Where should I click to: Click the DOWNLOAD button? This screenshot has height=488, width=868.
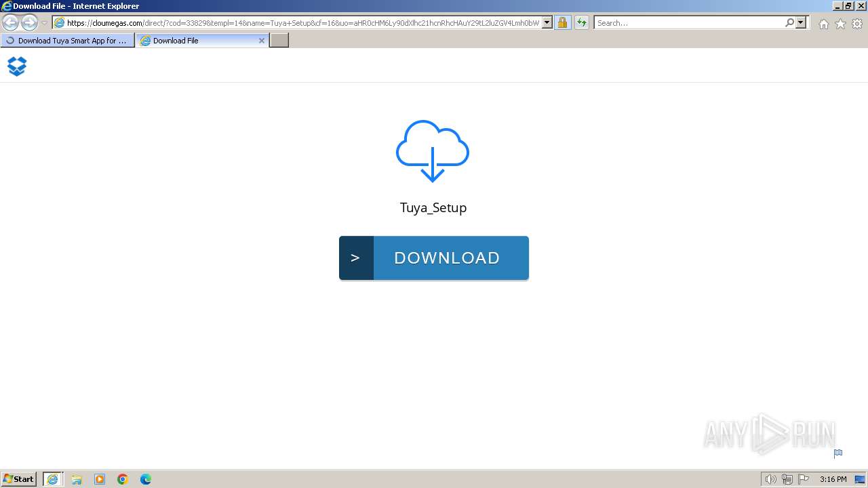coord(434,258)
